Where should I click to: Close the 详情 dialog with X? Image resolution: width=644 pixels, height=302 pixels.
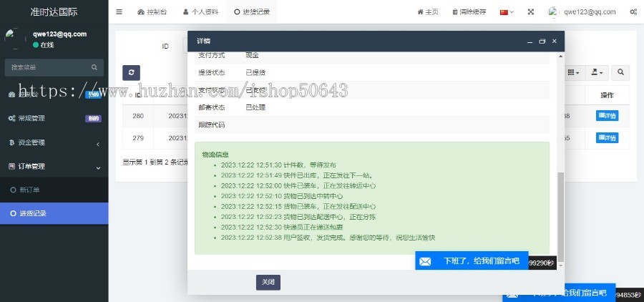[555, 41]
